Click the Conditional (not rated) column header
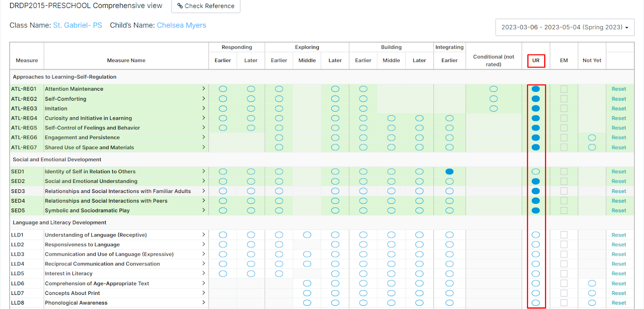 point(494,60)
